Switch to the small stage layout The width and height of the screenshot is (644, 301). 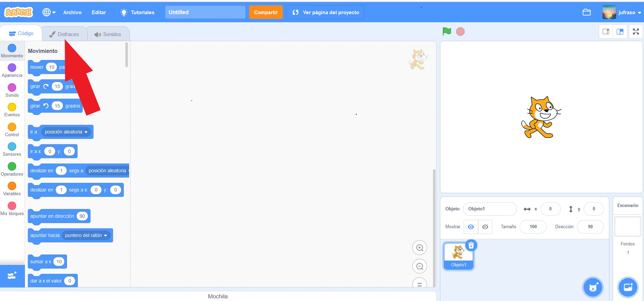click(606, 32)
